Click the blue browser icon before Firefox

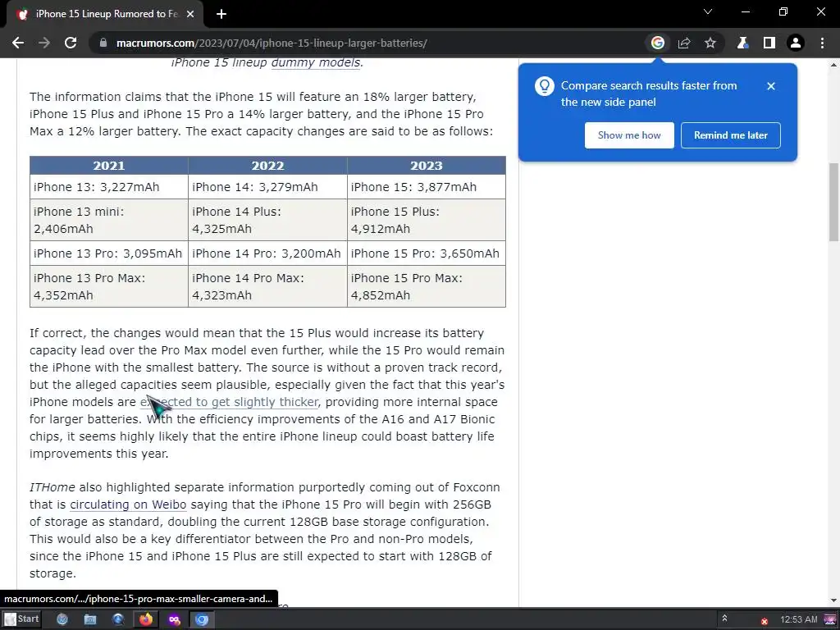tap(118, 620)
